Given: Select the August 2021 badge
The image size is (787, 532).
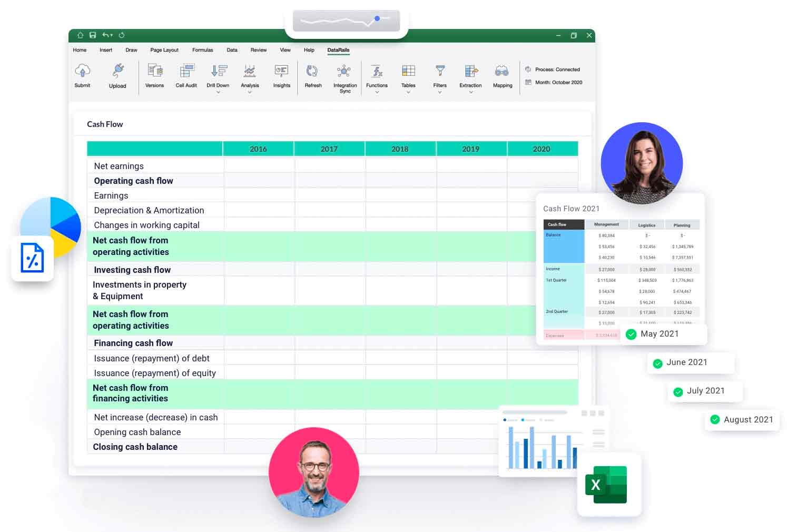Looking at the screenshot, I should 742,420.
